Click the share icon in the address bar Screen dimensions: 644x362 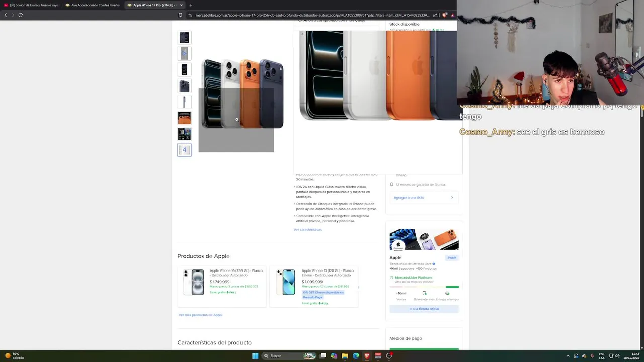pyautogui.click(x=435, y=15)
